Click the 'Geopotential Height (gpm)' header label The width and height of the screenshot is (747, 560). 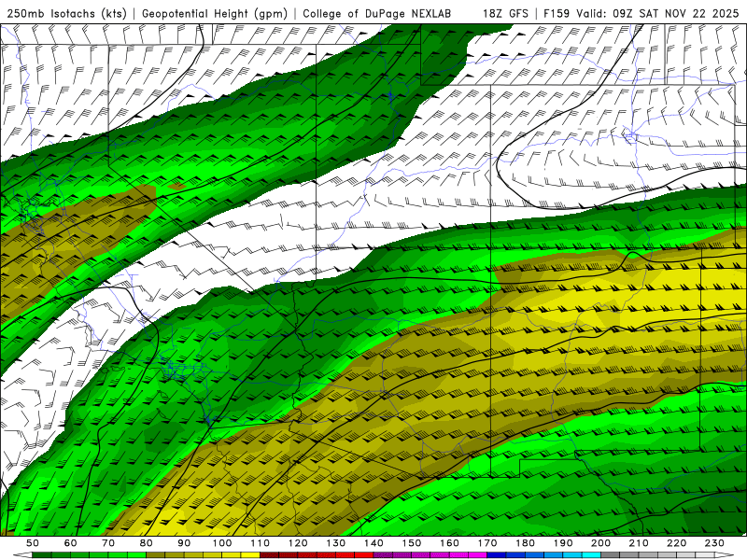click(215, 13)
